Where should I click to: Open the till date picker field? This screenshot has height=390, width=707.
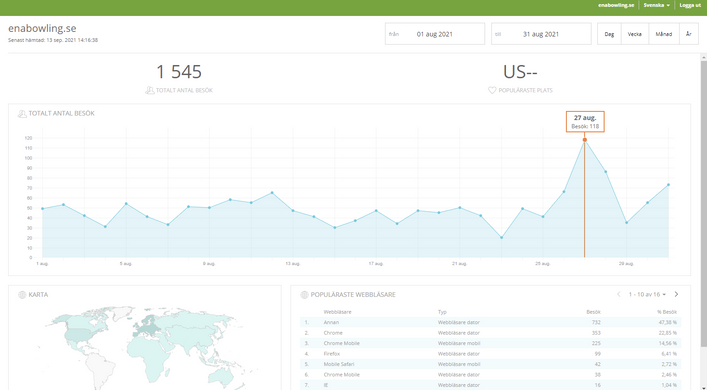tap(541, 34)
